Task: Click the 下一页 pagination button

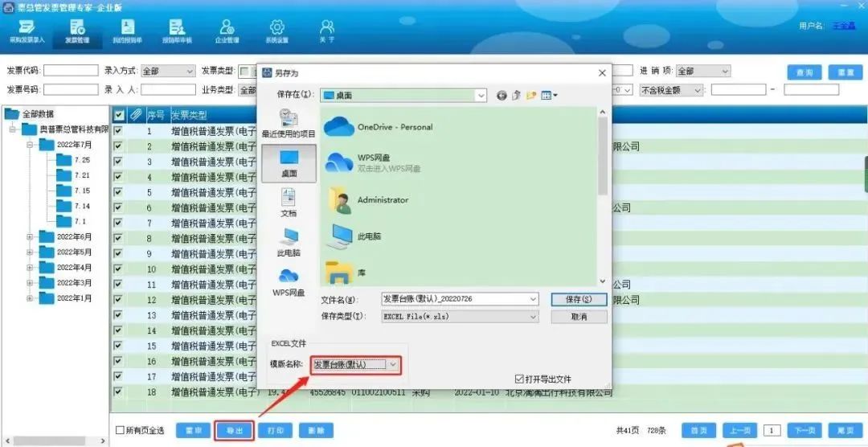Action: pos(806,430)
